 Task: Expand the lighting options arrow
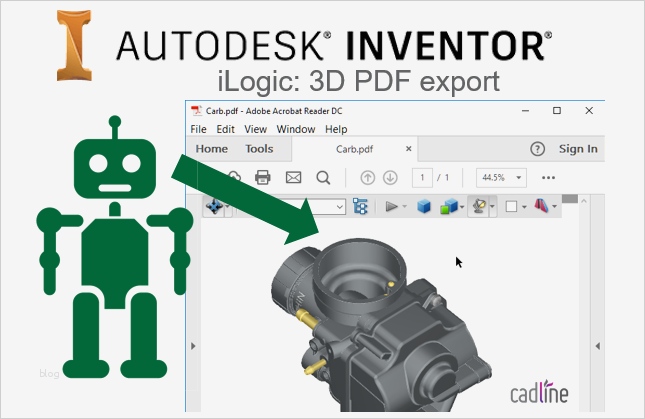(x=492, y=207)
